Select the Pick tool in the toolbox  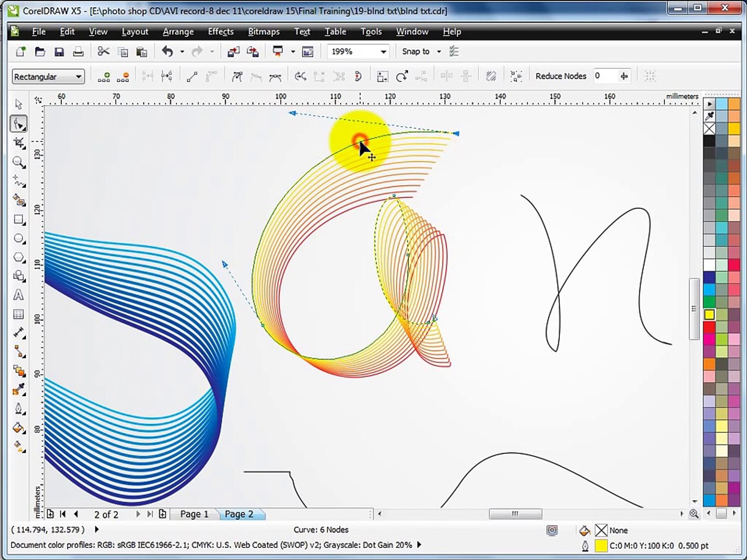19,105
